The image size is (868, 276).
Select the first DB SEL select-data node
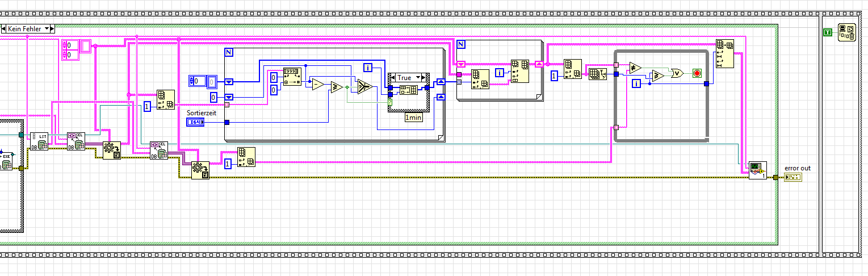click(76, 141)
